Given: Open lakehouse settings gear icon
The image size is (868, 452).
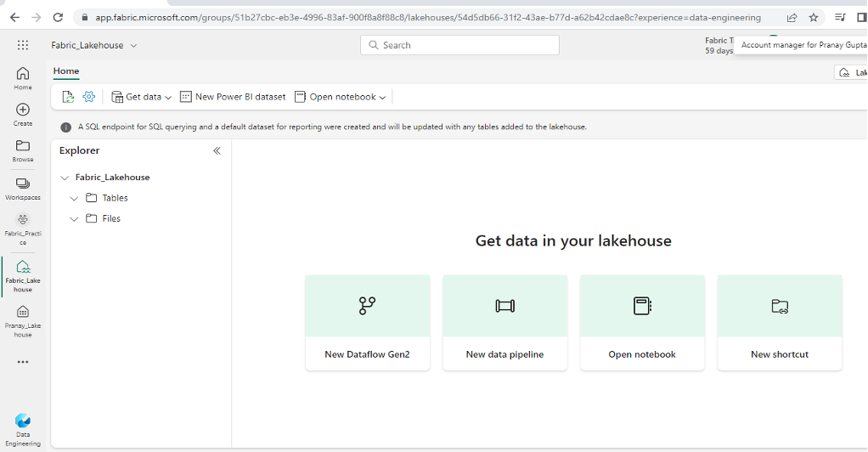Looking at the screenshot, I should click(x=88, y=97).
